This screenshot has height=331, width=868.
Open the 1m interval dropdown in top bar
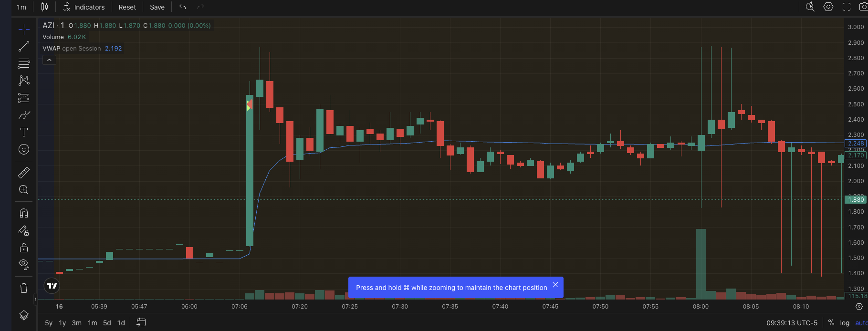coord(21,7)
